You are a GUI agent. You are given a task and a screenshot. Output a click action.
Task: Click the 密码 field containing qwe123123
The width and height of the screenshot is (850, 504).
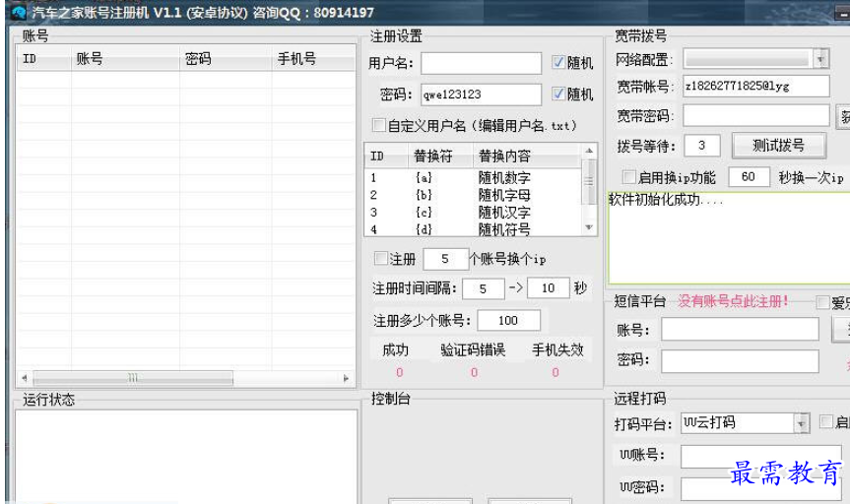[481, 94]
